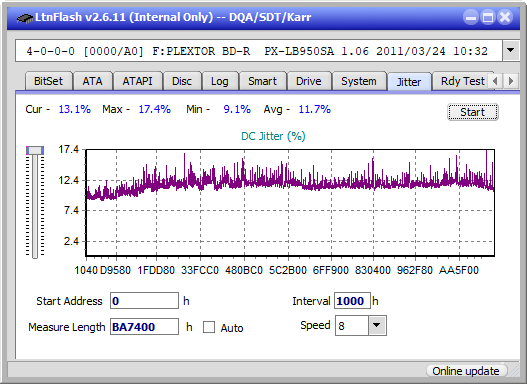Image resolution: width=527 pixels, height=384 pixels.
Task: Select the Jitter tab
Action: pyautogui.click(x=409, y=82)
